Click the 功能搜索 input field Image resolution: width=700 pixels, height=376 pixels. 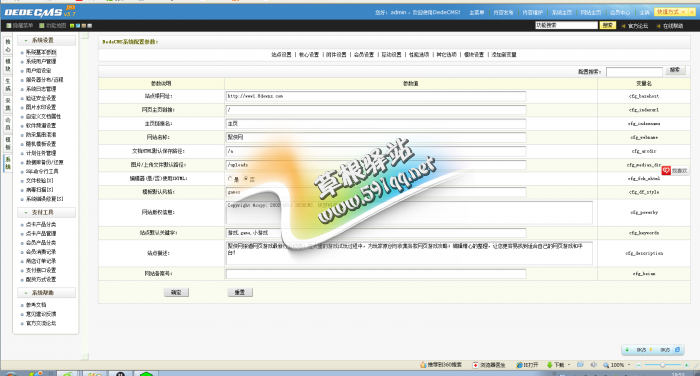[x=566, y=25]
